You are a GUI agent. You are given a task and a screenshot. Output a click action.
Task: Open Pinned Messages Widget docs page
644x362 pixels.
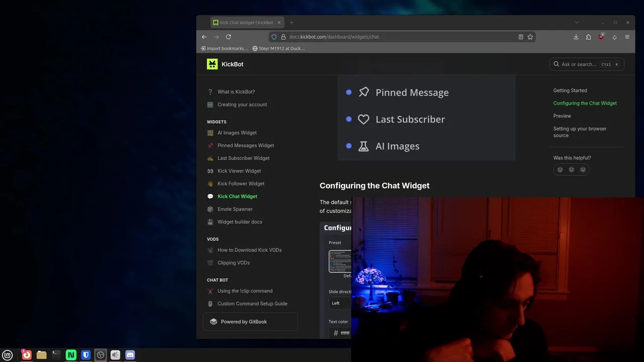[246, 145]
